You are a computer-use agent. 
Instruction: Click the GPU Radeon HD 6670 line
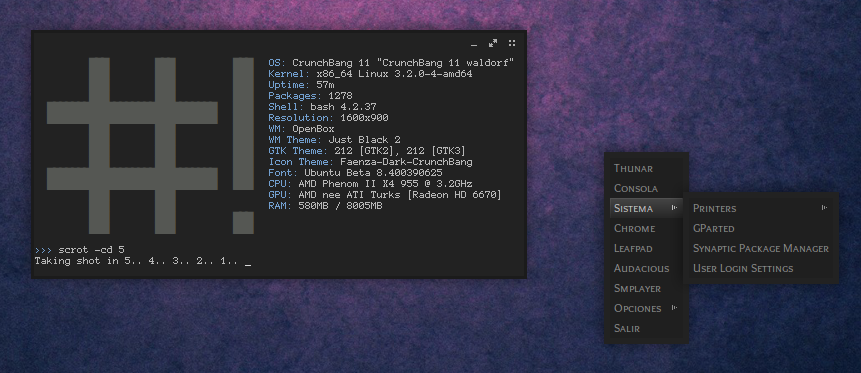[385, 194]
